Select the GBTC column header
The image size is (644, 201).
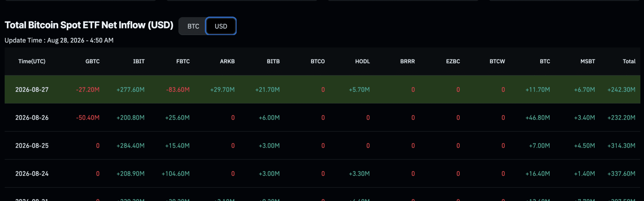(93, 61)
